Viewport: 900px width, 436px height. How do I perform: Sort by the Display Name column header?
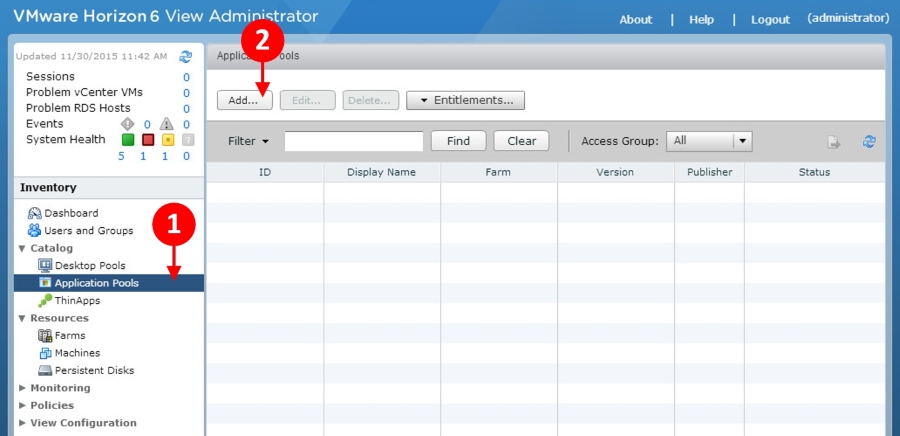click(x=382, y=172)
